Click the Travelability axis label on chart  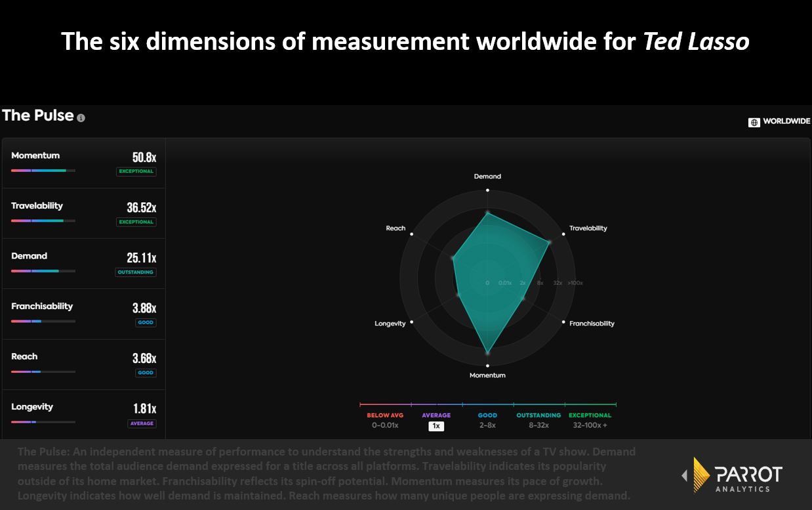click(588, 228)
